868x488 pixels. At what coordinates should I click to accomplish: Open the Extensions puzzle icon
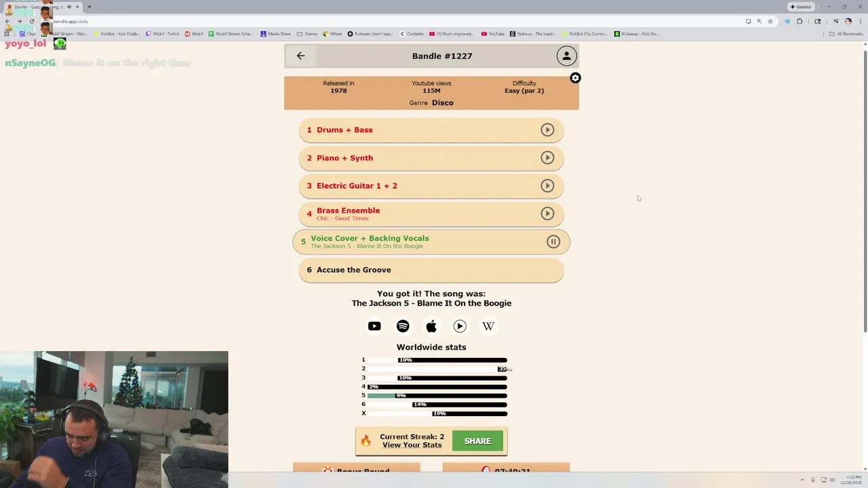800,21
